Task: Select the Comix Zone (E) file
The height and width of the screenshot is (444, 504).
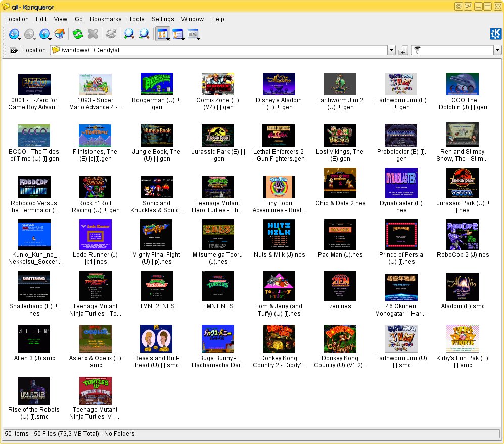Action: 217,92
